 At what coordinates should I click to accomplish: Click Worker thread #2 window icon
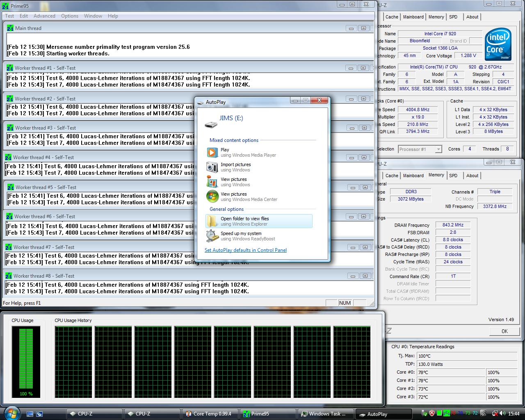10,98
